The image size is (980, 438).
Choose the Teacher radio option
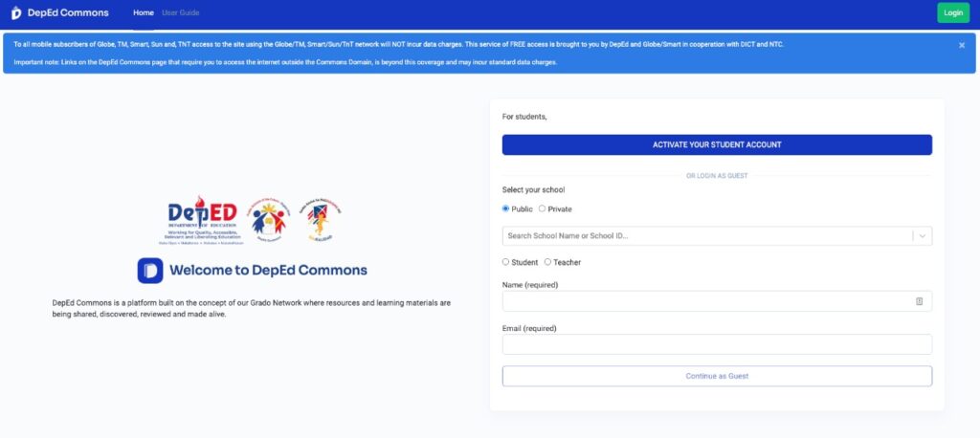point(547,262)
